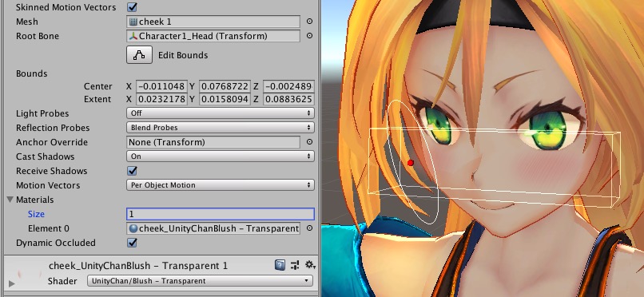This screenshot has height=297, width=644.
Task: Click the Size label
Action: 36,214
